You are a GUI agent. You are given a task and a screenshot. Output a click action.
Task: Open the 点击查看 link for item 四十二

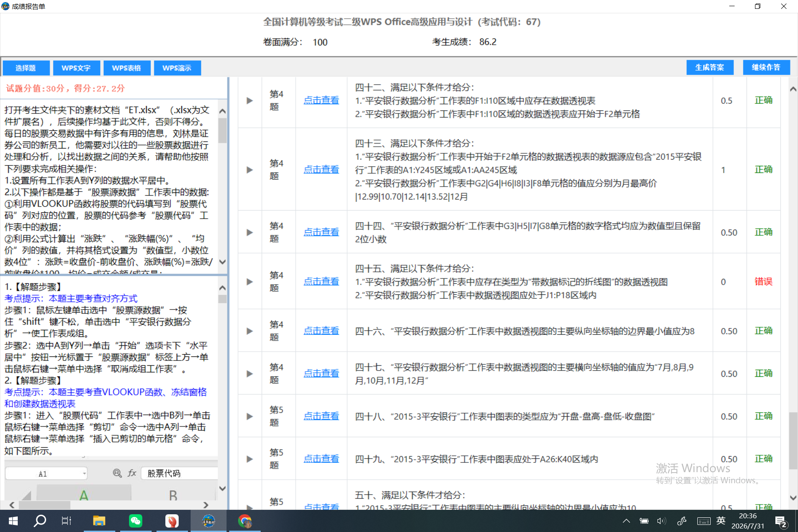tap(321, 101)
